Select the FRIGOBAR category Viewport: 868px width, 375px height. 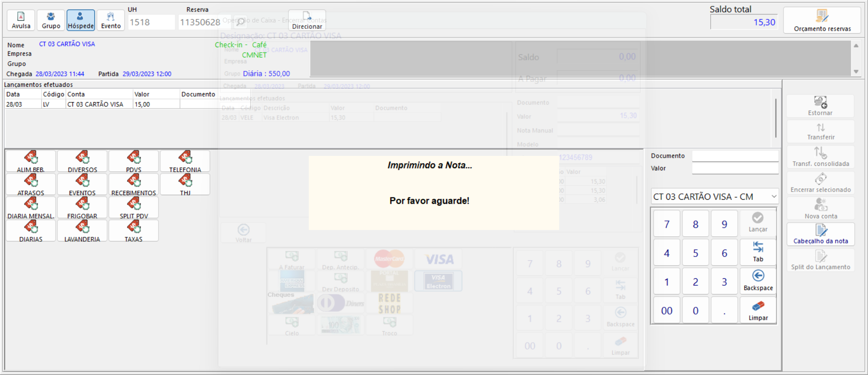tap(82, 207)
